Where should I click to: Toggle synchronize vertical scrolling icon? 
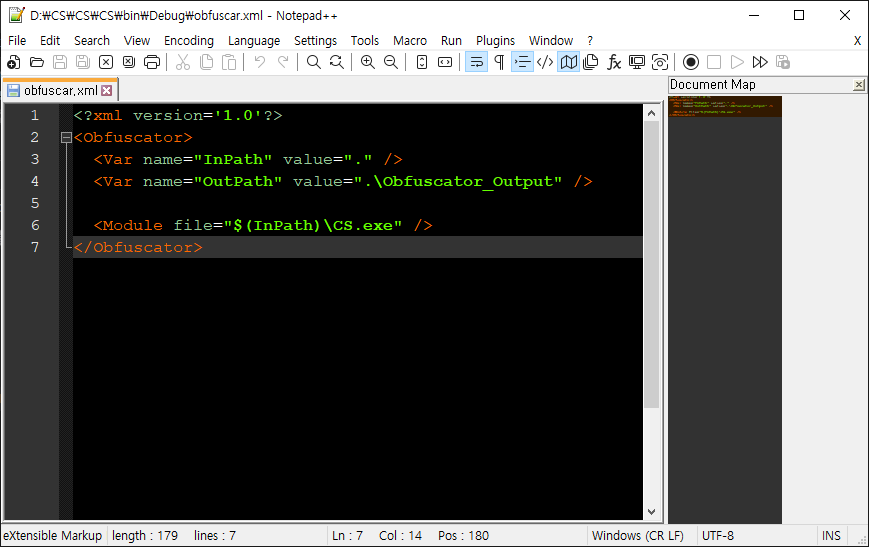click(x=422, y=62)
